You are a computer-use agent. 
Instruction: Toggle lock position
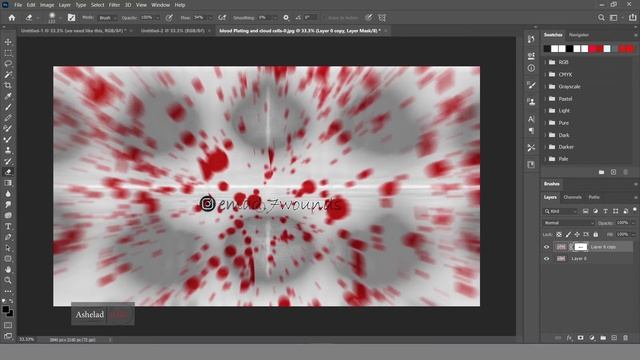577,234
